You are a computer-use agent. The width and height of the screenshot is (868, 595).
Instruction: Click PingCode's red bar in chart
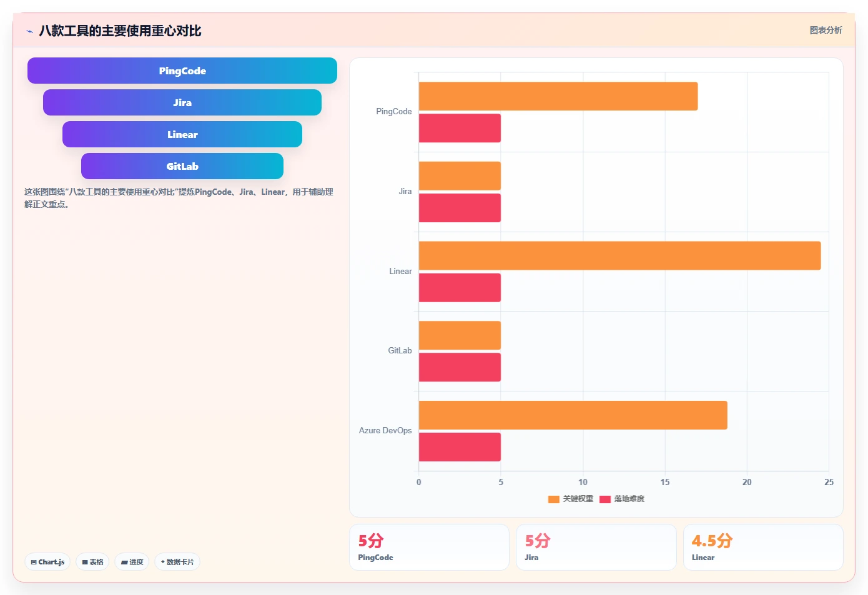coord(460,128)
